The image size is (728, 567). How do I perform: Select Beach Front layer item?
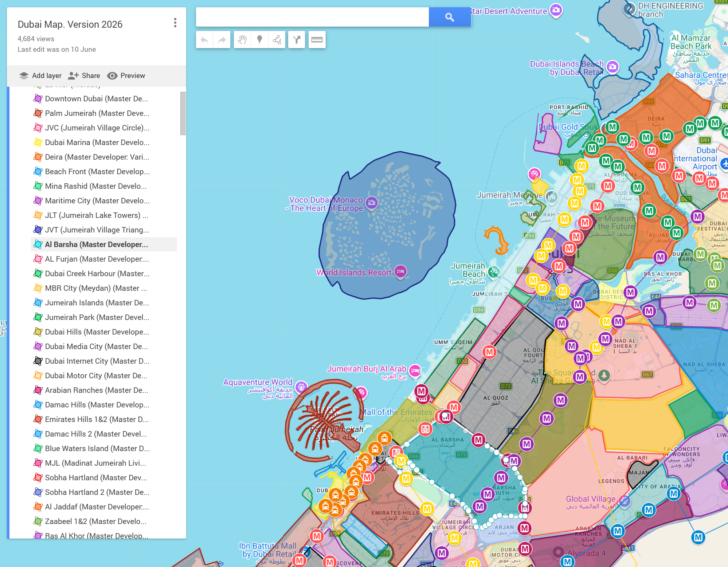coord(104,172)
